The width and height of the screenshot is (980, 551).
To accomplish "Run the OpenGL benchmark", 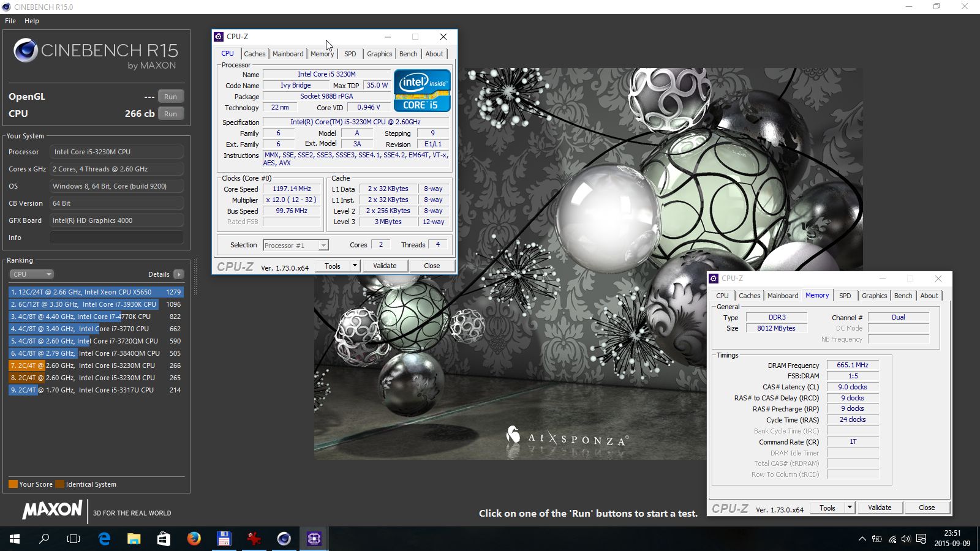I will pyautogui.click(x=171, y=97).
